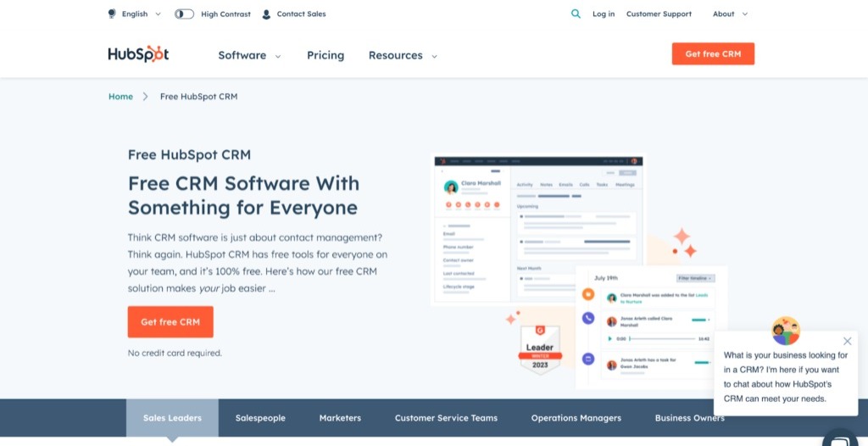
Task: Click the chat assistant avatar
Action: 786,331
